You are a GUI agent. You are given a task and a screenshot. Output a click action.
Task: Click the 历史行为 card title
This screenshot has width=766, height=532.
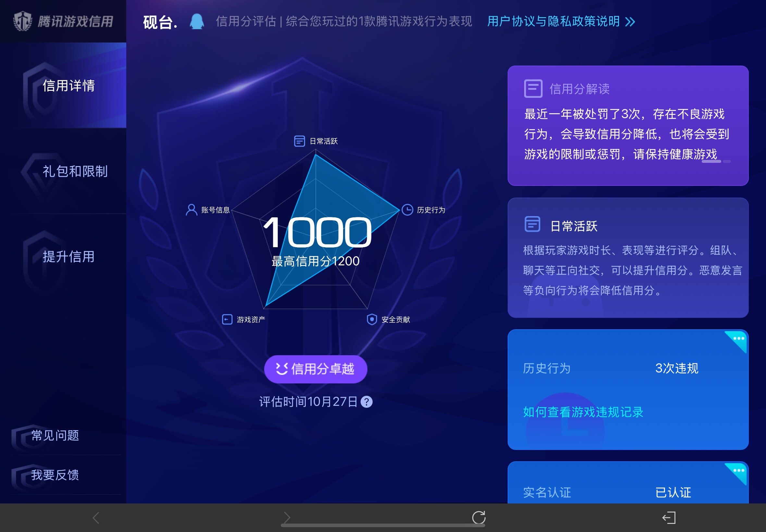547,368
